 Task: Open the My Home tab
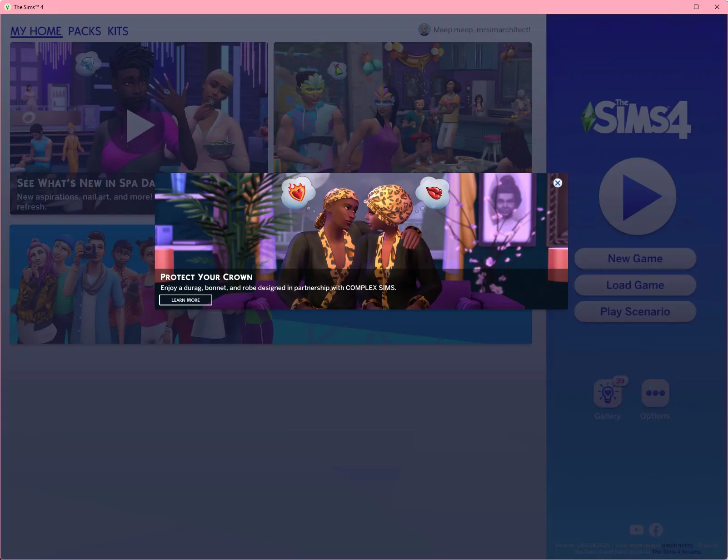point(36,31)
